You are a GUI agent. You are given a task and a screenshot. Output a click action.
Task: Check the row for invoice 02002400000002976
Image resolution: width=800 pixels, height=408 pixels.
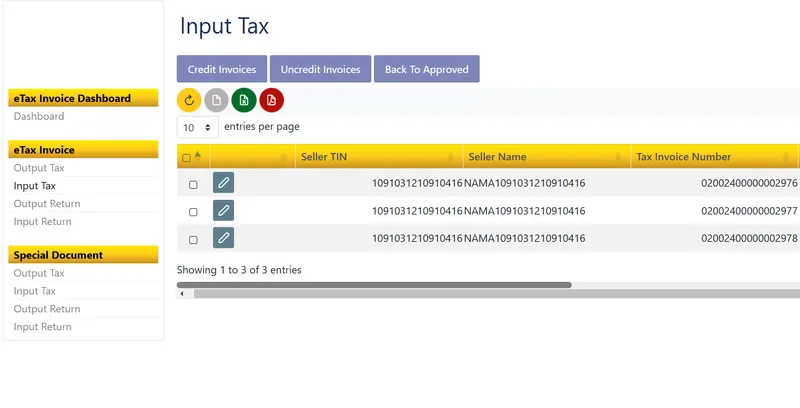(x=193, y=184)
